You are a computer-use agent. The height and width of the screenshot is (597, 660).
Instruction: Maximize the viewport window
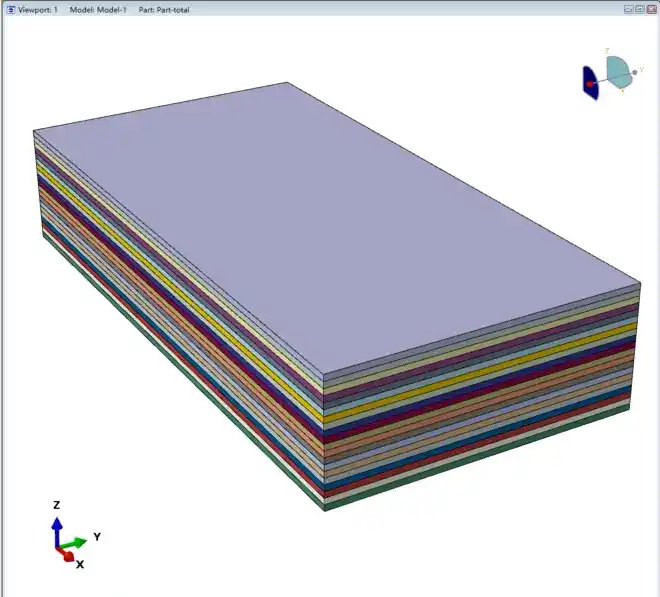click(640, 9)
